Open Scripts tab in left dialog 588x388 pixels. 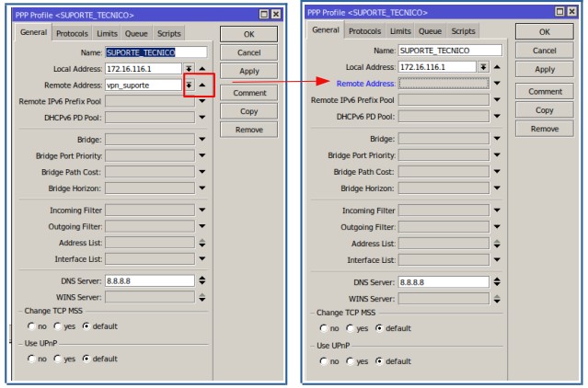pos(168,33)
